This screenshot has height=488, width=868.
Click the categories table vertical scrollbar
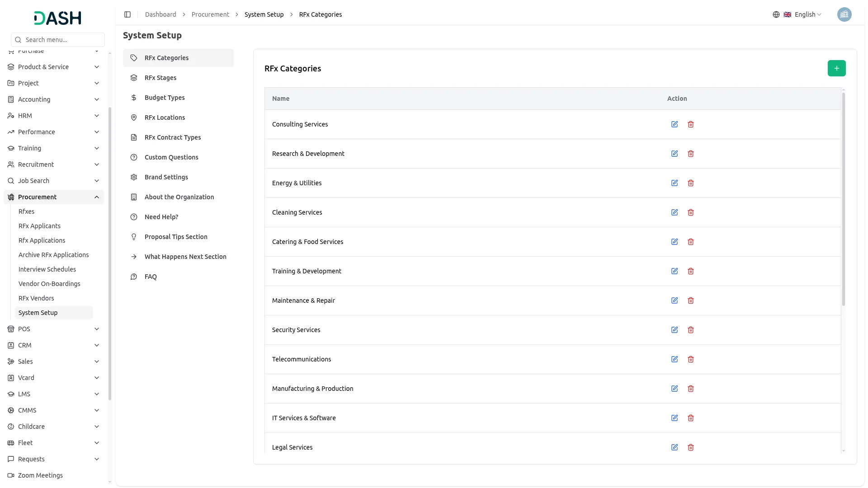[x=843, y=199]
